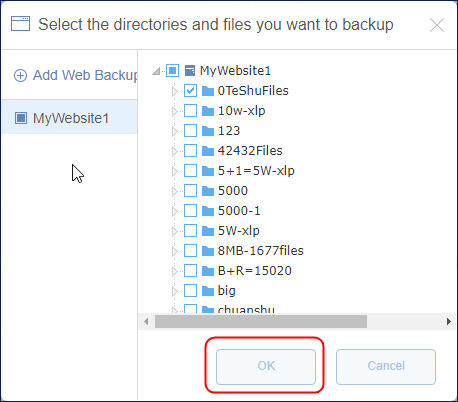Click the Cancel button
This screenshot has height=402, width=458.
386,367
